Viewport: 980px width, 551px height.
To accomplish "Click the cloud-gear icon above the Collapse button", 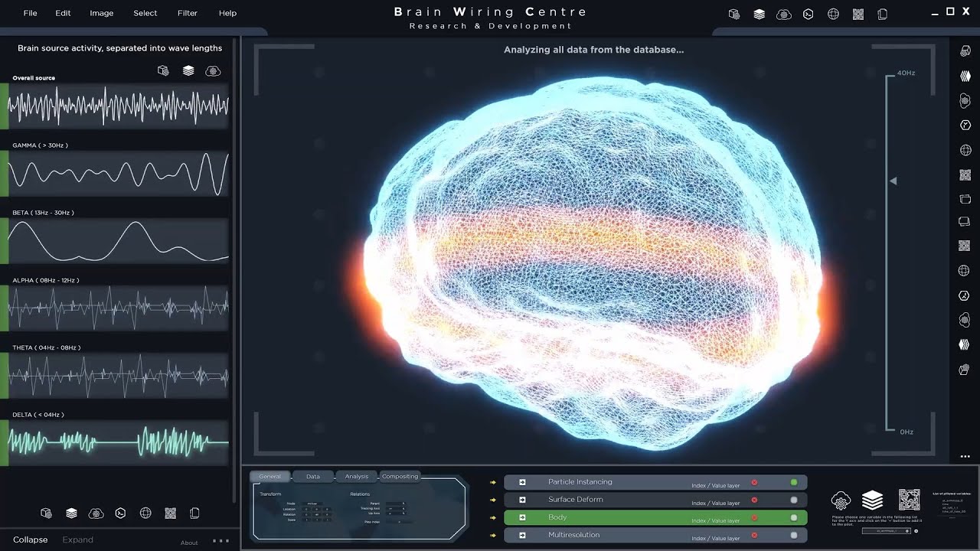I will (x=96, y=513).
